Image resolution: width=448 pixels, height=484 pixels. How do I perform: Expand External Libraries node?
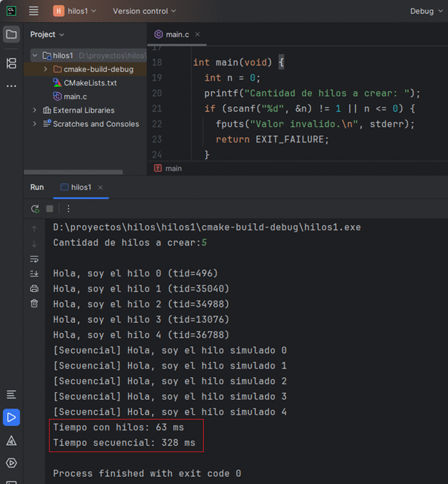coord(34,110)
